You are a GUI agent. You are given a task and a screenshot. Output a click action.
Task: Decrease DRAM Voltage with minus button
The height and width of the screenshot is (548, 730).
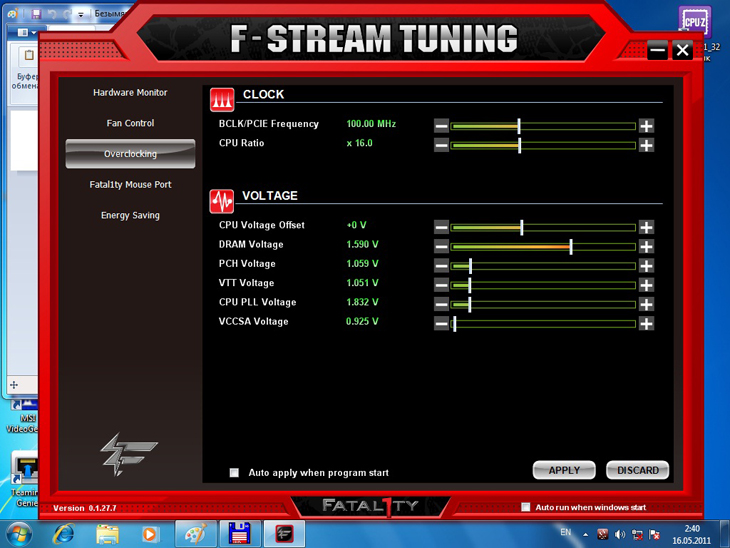(x=441, y=246)
